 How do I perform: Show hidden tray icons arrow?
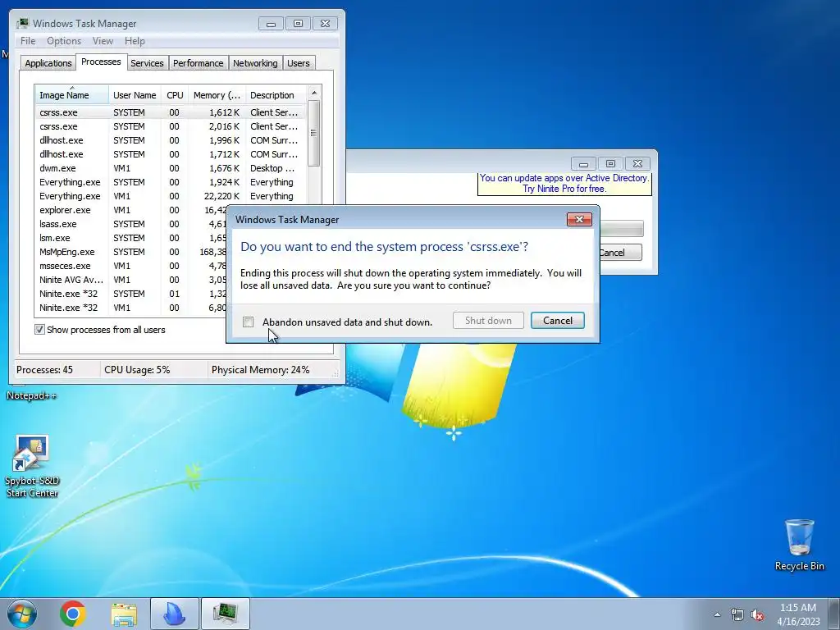point(717,614)
